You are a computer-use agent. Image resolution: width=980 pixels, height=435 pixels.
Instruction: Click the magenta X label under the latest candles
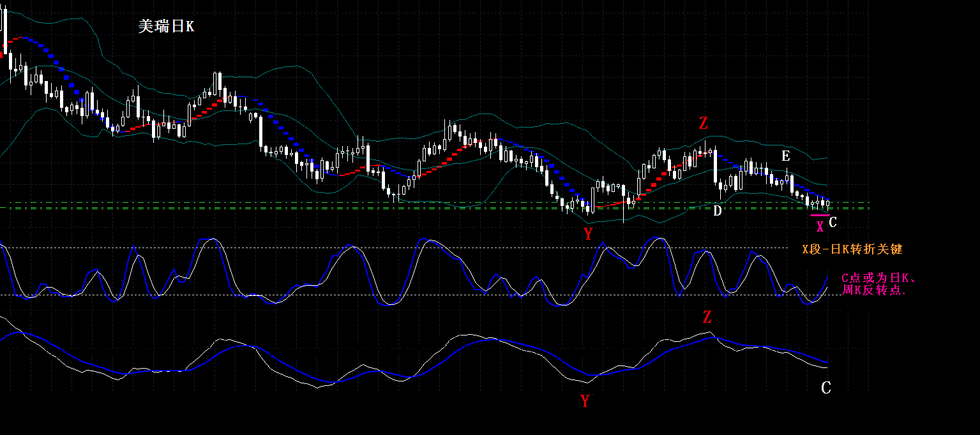coord(820,226)
